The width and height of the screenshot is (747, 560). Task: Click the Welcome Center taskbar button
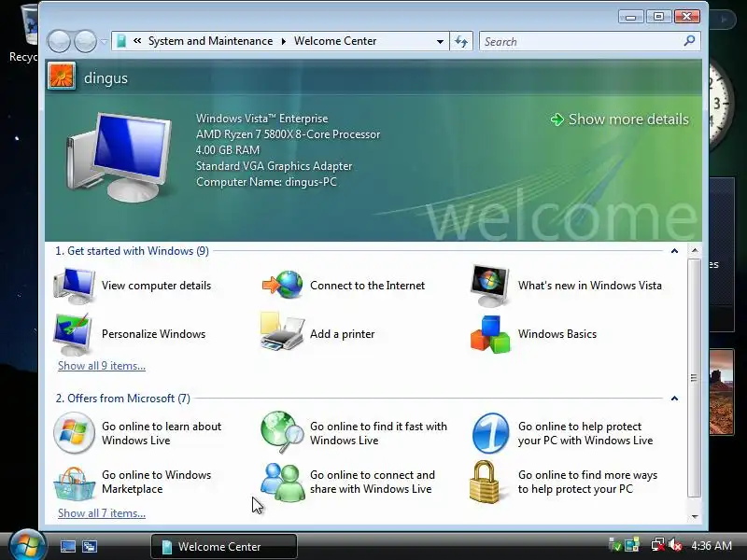(x=224, y=546)
